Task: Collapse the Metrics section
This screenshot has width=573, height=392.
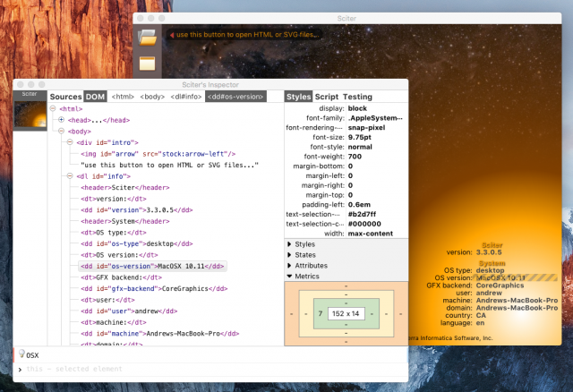Action: 289,277
